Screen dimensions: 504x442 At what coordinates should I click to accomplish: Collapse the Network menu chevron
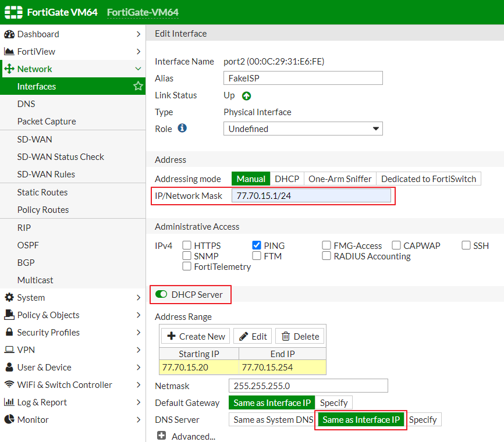pyautogui.click(x=138, y=69)
